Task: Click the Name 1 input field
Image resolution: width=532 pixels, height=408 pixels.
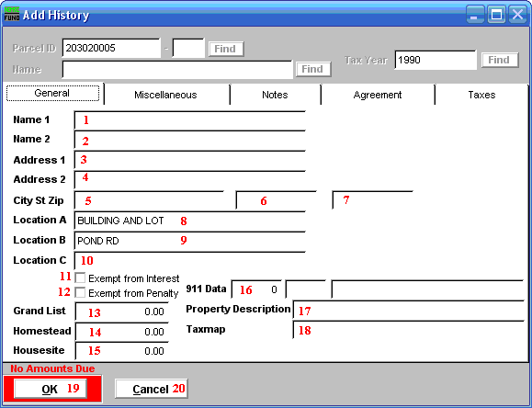Action: click(189, 120)
